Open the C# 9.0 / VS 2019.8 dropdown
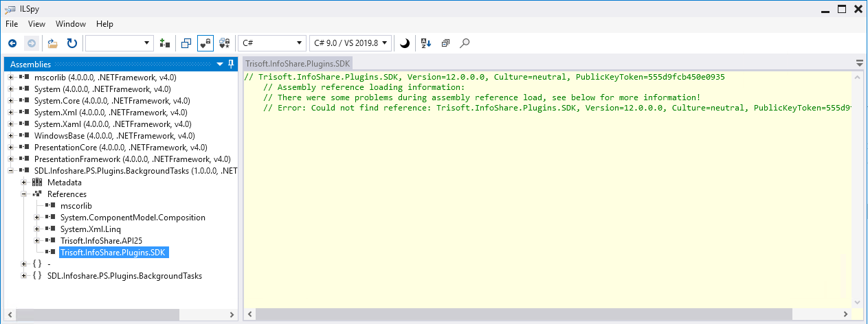The width and height of the screenshot is (868, 324). 350,43
